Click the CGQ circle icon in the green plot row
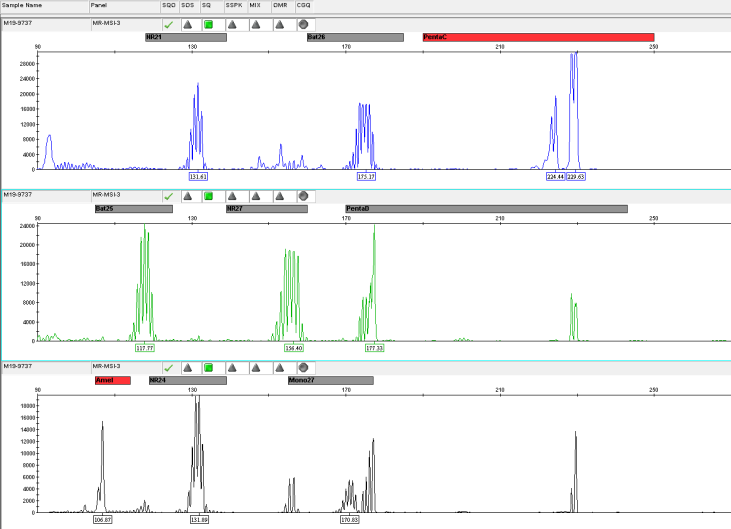Screen dimensions: 731x529 tap(303, 195)
